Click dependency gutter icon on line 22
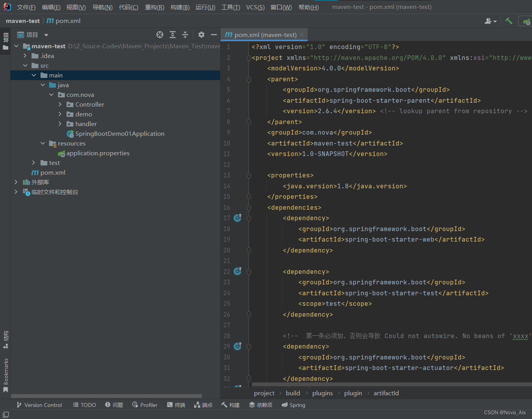Viewport: 532px width, 419px height. tap(238, 271)
